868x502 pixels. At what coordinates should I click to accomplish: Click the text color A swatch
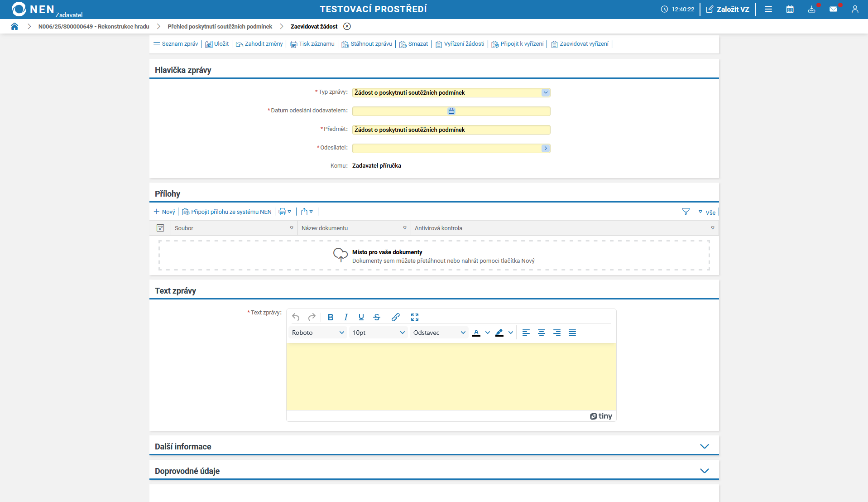pyautogui.click(x=476, y=333)
